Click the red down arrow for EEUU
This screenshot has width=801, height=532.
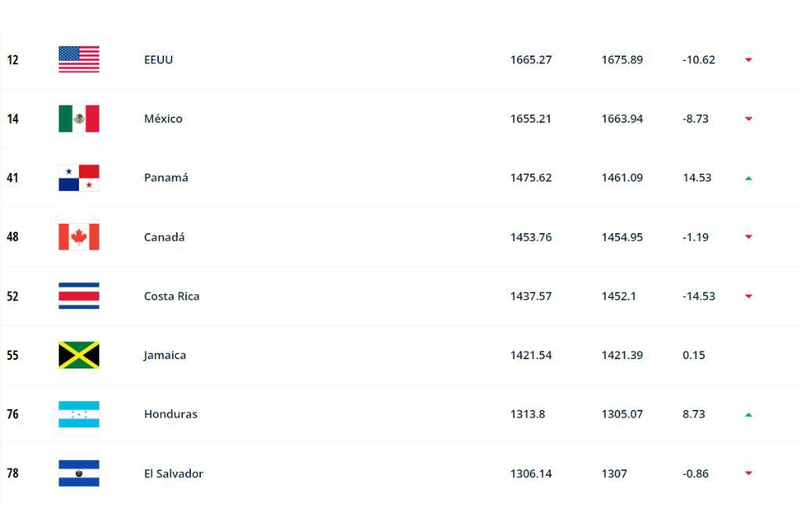749,60
